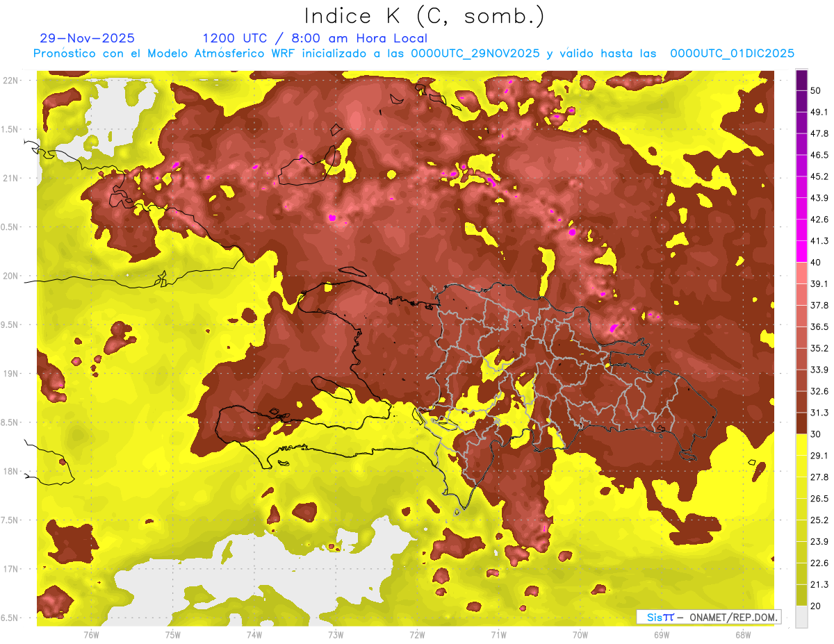Viewport: 834px width, 644px height.
Task: Click the "8.5N" latitude label
Action: point(10,422)
